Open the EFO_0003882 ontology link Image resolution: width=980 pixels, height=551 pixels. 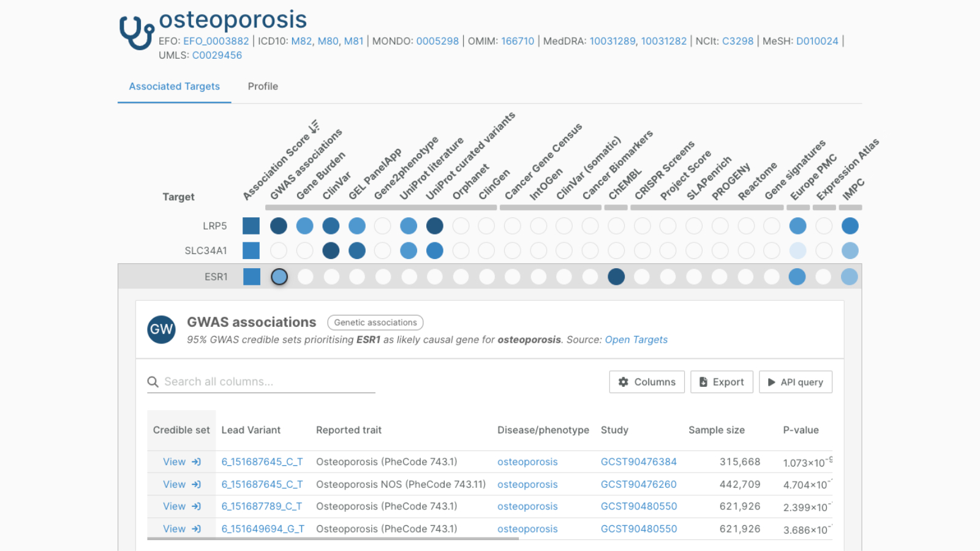click(x=216, y=41)
